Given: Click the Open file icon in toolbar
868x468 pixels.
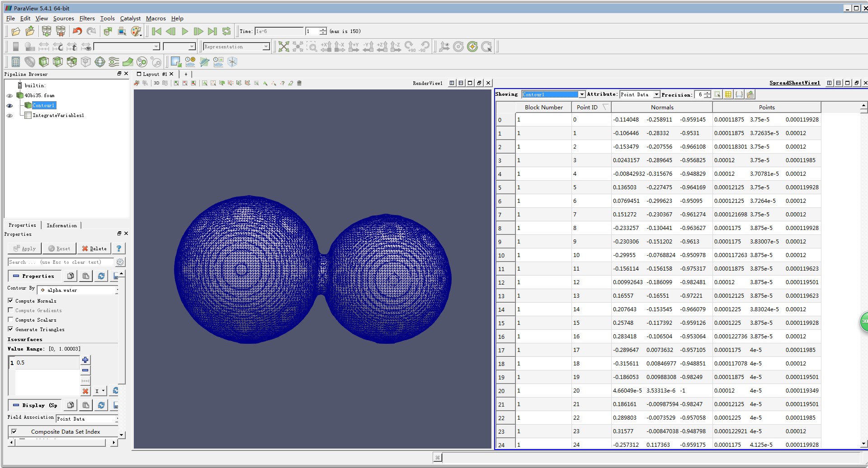Looking at the screenshot, I should (x=16, y=31).
